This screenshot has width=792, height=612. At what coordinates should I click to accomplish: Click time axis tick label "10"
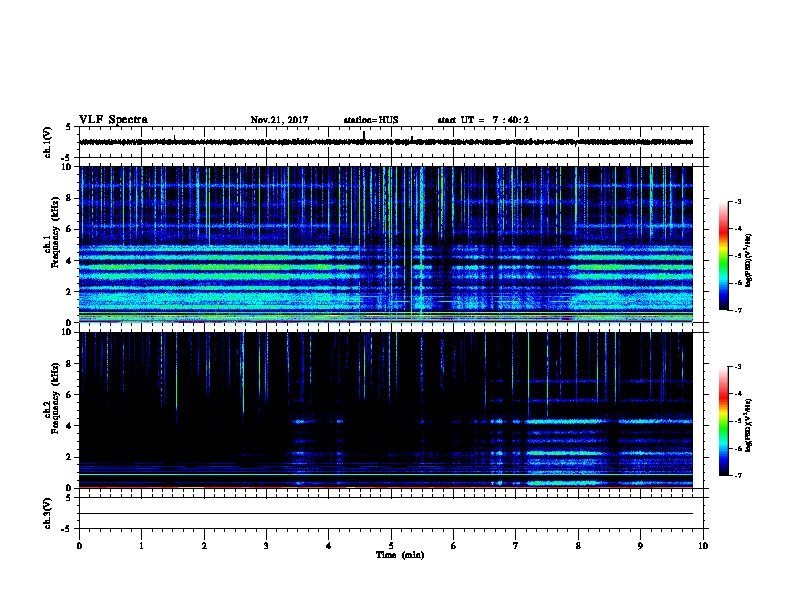click(x=703, y=546)
